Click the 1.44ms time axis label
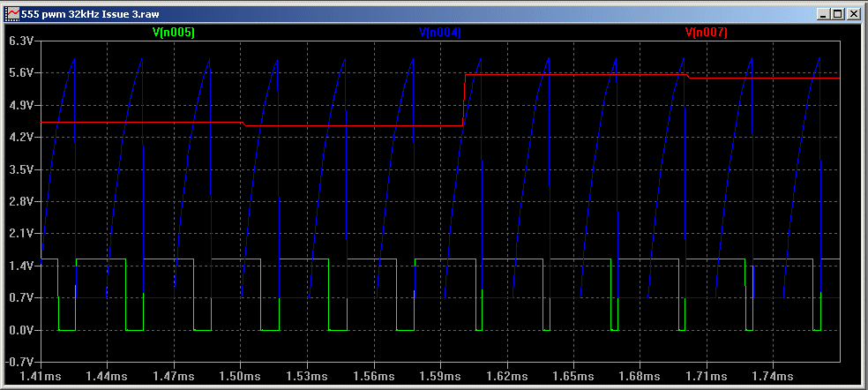 coord(108,376)
